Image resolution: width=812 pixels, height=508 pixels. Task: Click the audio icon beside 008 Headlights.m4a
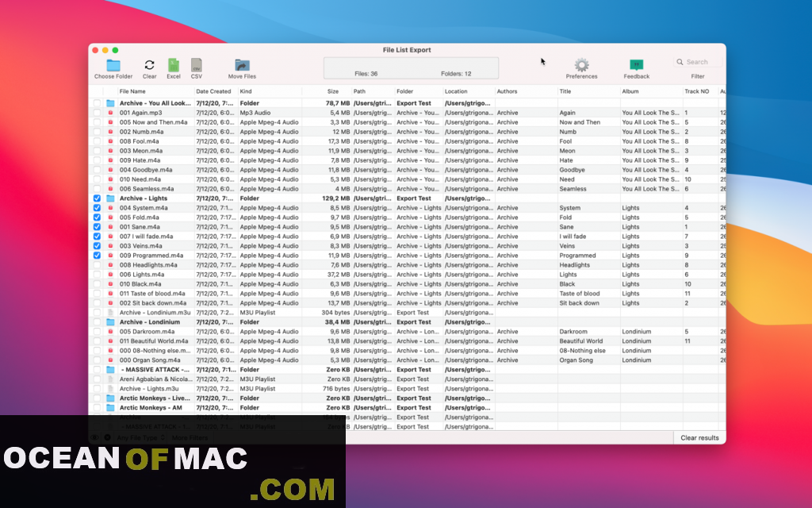110,265
